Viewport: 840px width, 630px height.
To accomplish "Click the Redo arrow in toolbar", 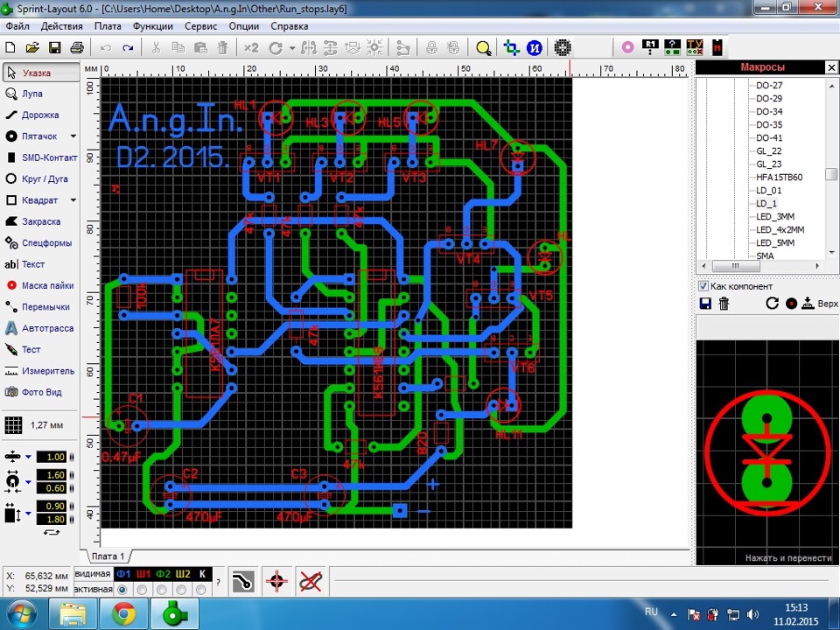I will pyautogui.click(x=128, y=48).
